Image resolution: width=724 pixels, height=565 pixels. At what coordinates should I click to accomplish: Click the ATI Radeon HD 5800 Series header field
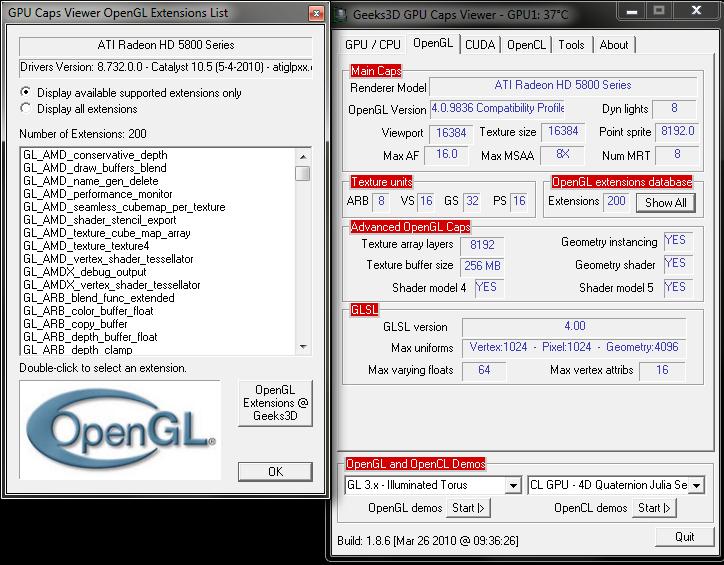coord(166,45)
